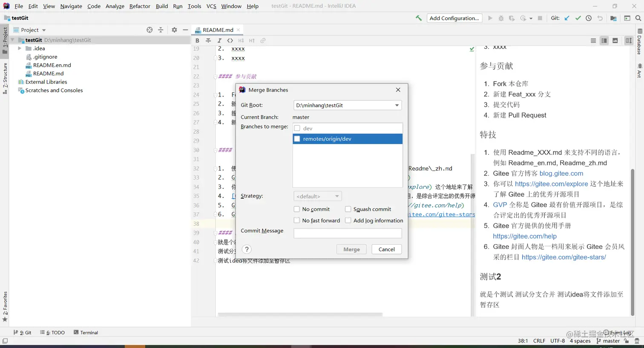
Task: Click the locate file target icon
Action: click(x=149, y=30)
